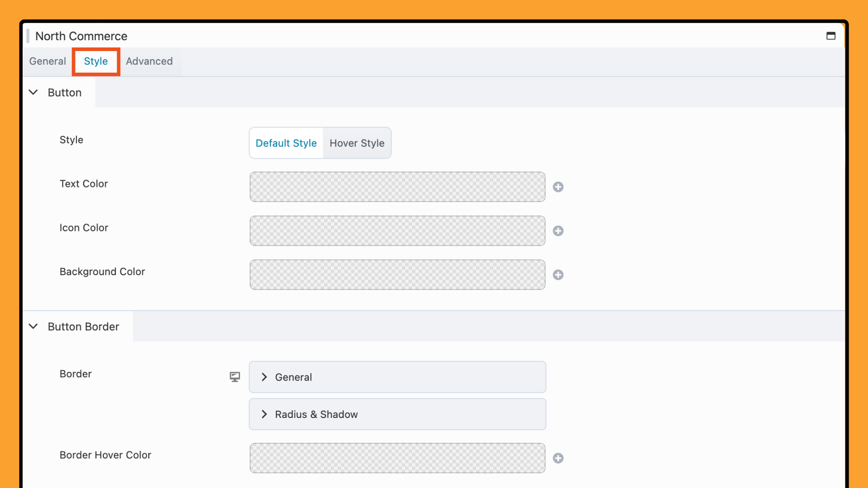Open Text Color picker swatch
Viewport: 868px width, 488px height.
coord(397,187)
